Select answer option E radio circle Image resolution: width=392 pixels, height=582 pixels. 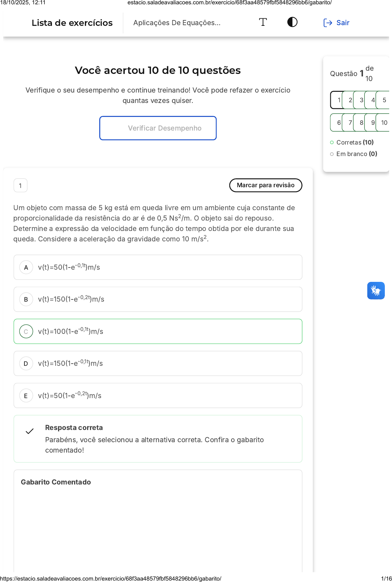[26, 396]
